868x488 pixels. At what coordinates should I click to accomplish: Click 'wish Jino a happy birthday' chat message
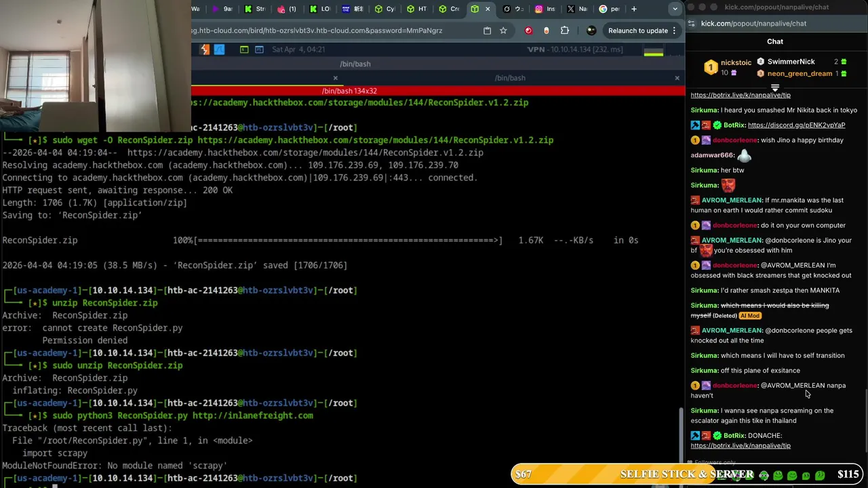pos(802,140)
